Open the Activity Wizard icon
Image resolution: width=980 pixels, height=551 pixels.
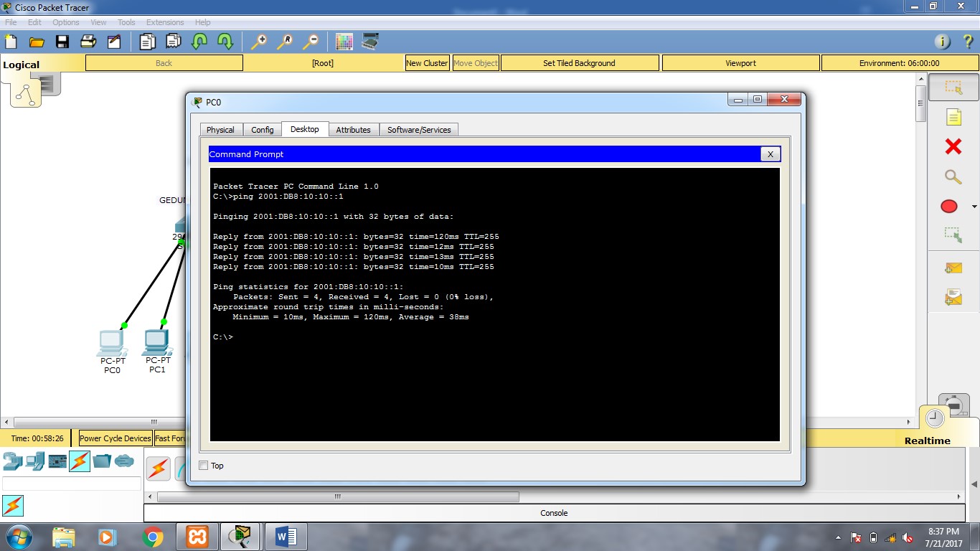pyautogui.click(x=114, y=42)
